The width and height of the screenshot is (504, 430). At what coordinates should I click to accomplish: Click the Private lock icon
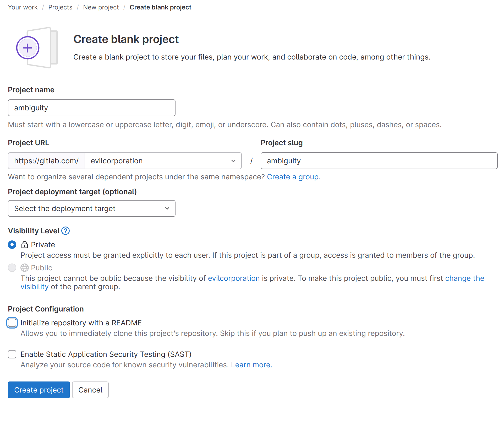pyautogui.click(x=25, y=245)
